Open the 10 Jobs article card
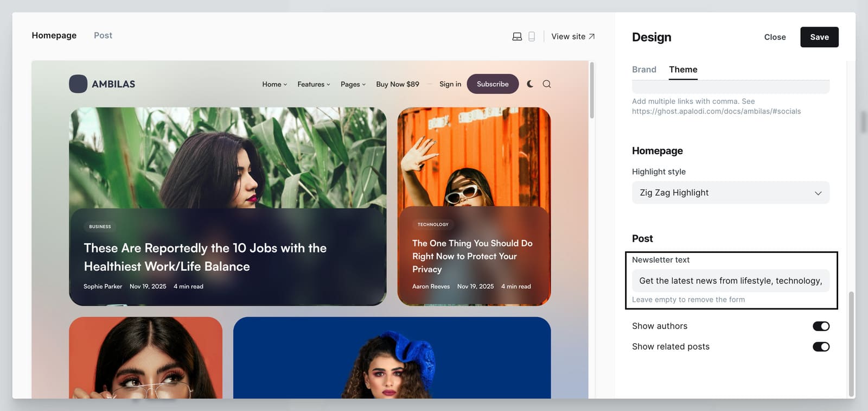868x411 pixels. pos(205,257)
